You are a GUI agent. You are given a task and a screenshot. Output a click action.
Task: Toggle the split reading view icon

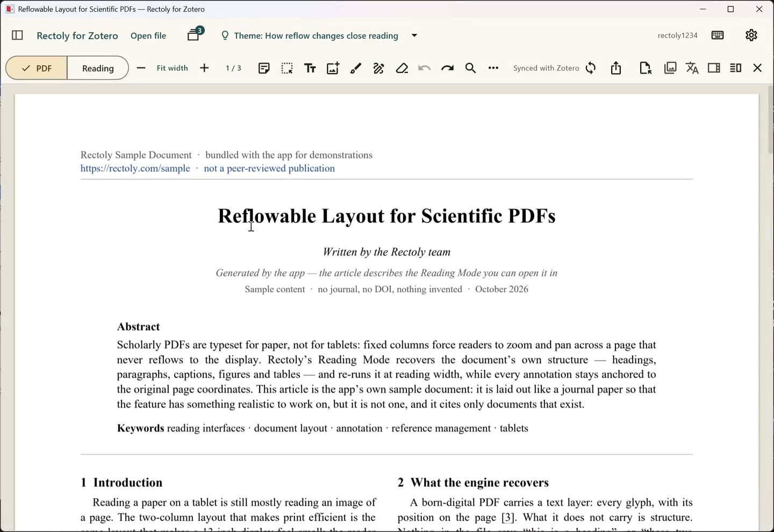pos(736,68)
